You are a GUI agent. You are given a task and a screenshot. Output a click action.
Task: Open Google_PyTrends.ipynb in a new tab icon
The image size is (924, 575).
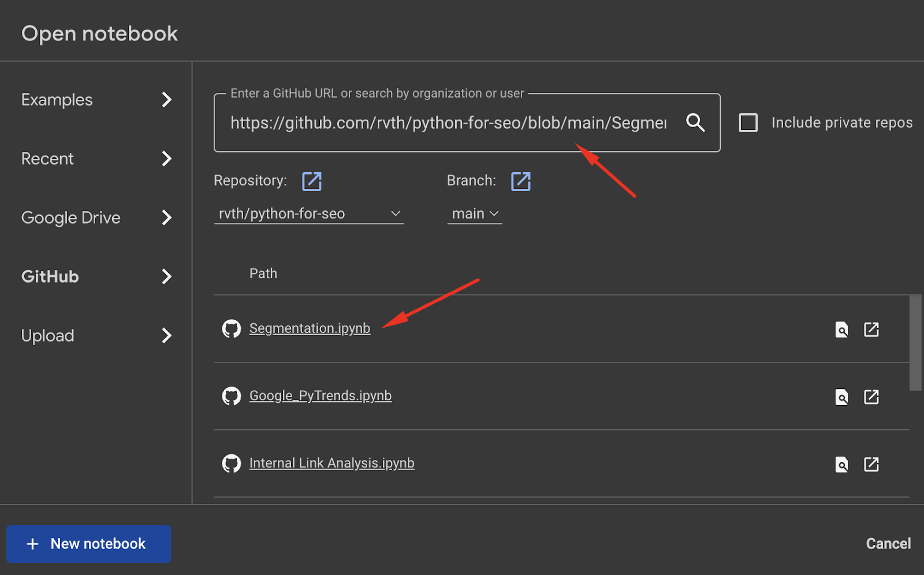coord(871,396)
